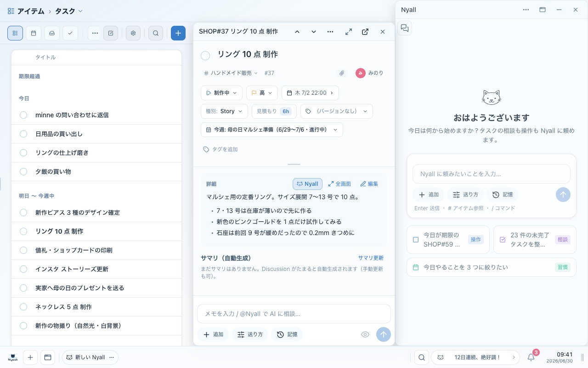Click the Nyall panel layout window icon
The height and width of the screenshot is (368, 588).
pos(543,10)
